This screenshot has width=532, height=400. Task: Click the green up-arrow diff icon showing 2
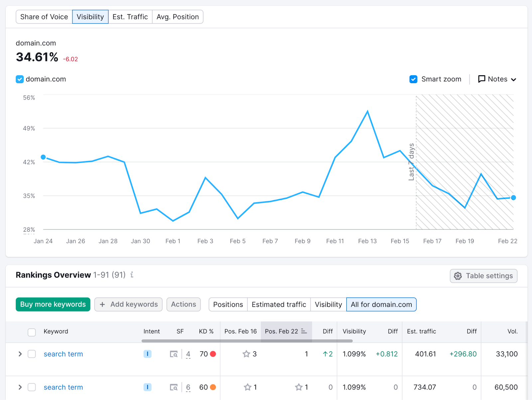tap(325, 354)
